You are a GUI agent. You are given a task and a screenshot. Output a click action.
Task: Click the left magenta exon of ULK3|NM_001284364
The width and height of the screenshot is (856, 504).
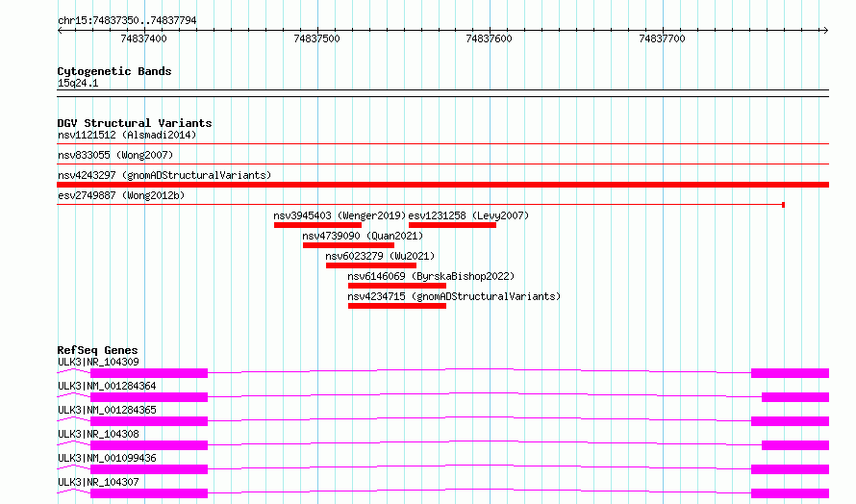[149, 397]
